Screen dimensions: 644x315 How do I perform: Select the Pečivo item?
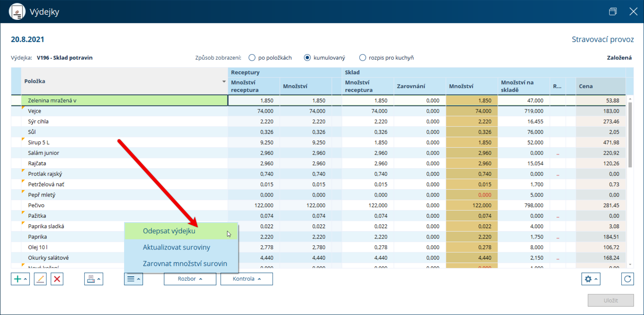click(124, 205)
